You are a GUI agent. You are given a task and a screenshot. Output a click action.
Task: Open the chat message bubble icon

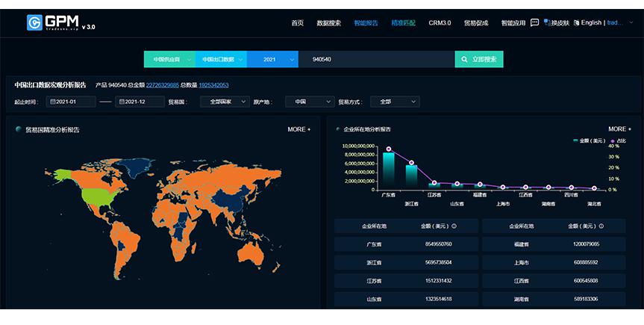534,22
